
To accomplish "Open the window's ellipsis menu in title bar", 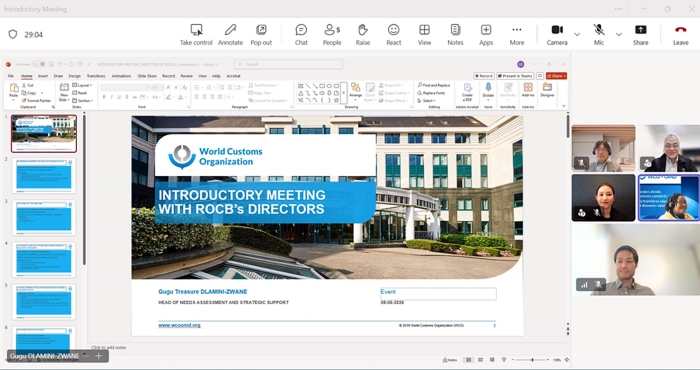I will (618, 9).
